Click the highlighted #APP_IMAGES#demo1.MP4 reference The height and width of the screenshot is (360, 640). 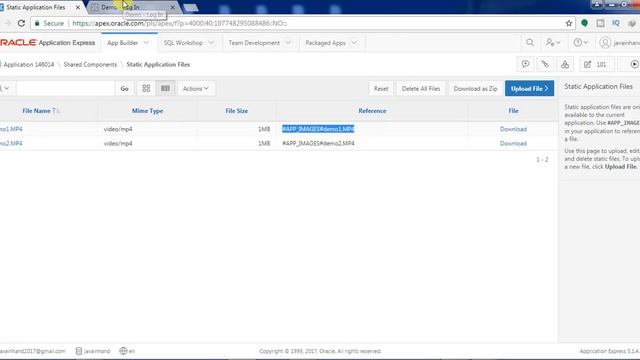pos(318,129)
